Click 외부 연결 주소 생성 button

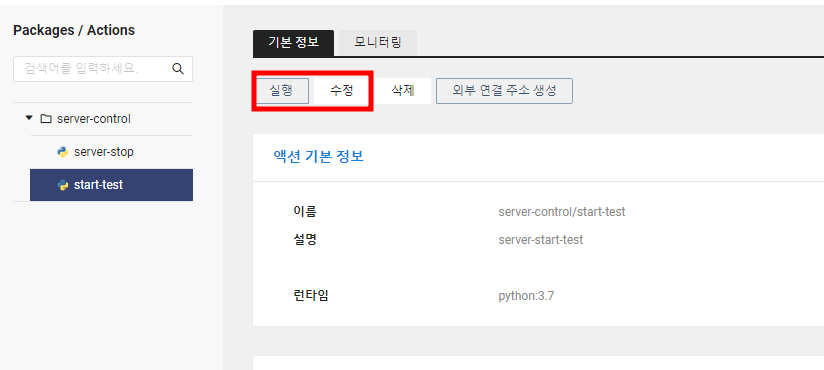pyautogui.click(x=504, y=91)
